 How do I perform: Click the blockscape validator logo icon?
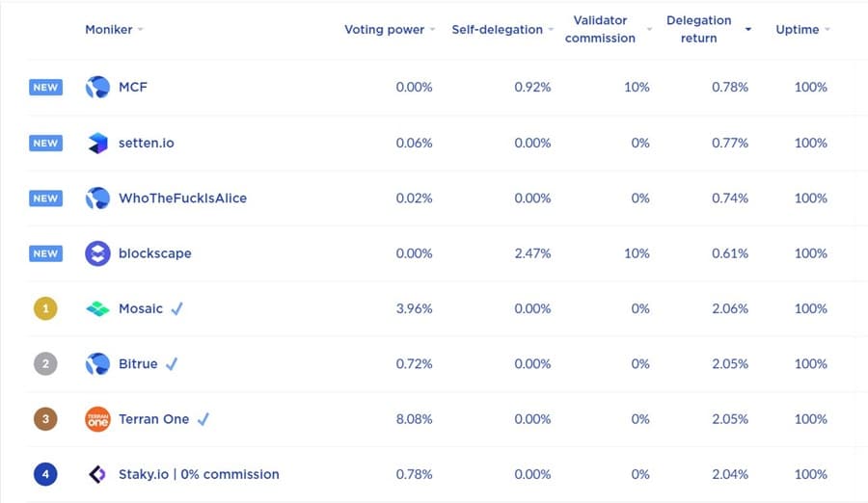pyautogui.click(x=97, y=253)
